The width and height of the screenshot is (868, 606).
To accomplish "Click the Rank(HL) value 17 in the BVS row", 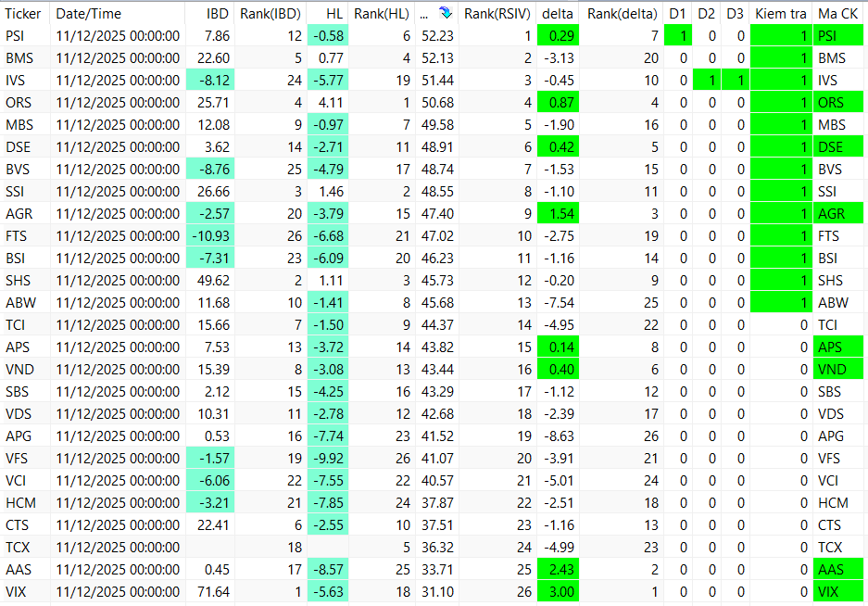I will (403, 170).
